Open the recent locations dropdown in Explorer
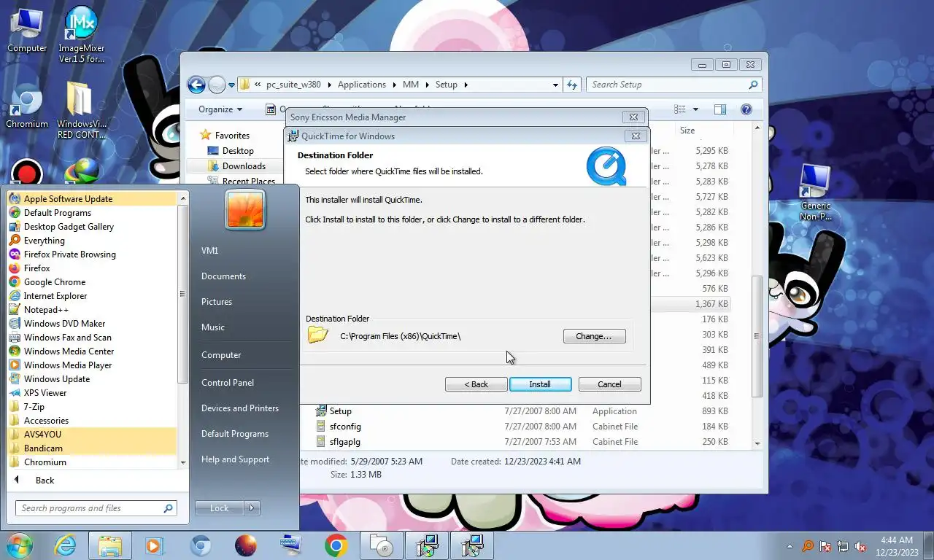 point(232,85)
